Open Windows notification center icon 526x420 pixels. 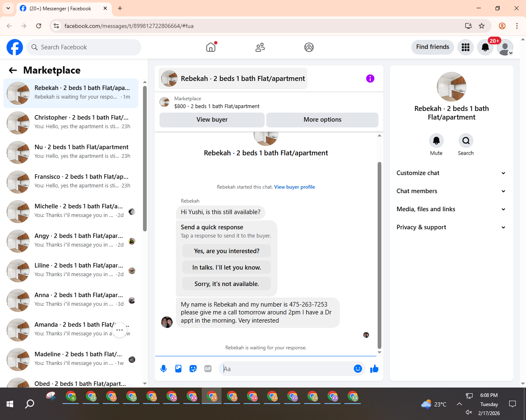(512, 404)
